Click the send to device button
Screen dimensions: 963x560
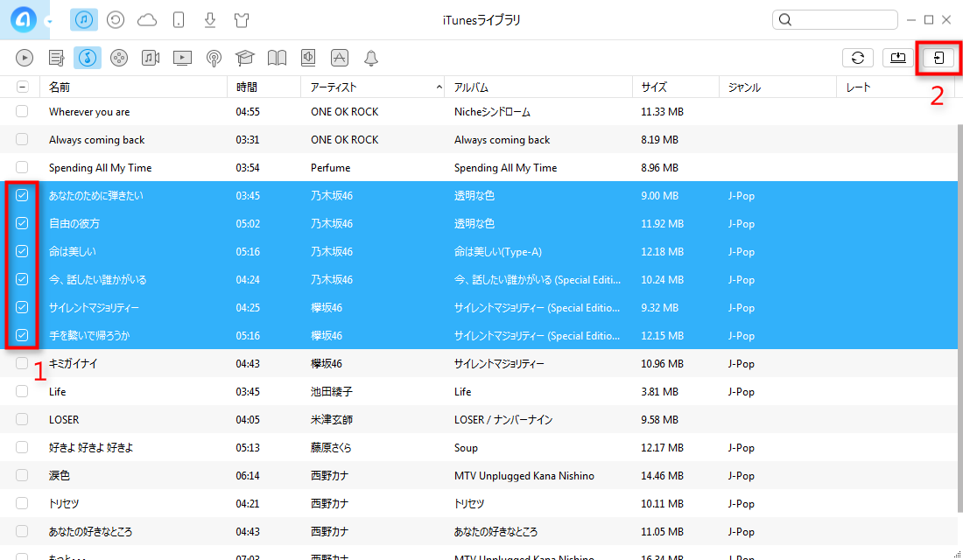938,58
